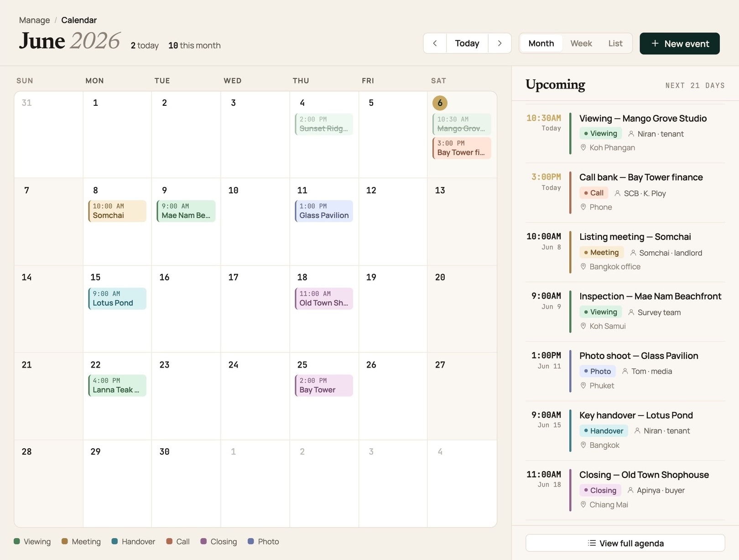Click the Viewing legend color swatch
The width and height of the screenshot is (739, 560).
[x=17, y=541]
